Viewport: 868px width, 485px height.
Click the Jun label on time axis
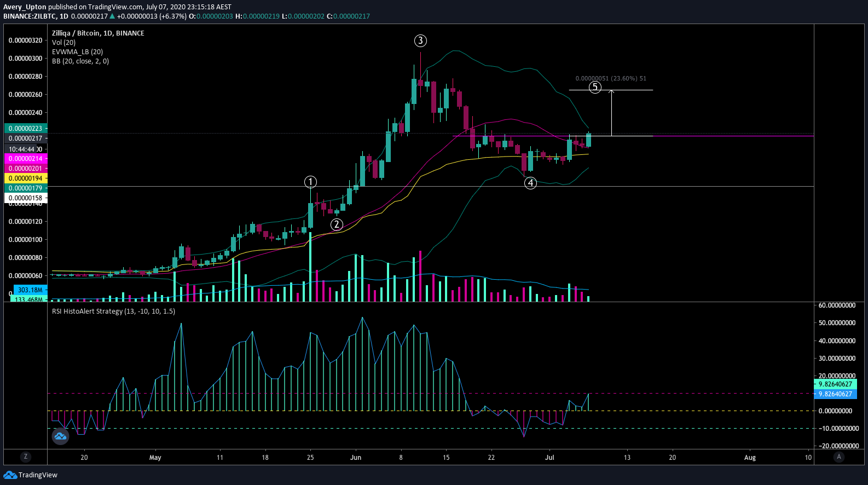356,458
